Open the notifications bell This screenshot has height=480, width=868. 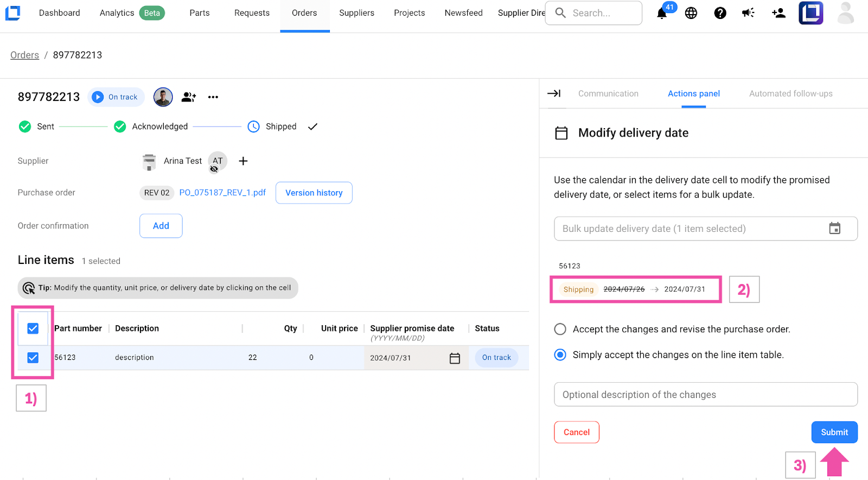click(661, 14)
